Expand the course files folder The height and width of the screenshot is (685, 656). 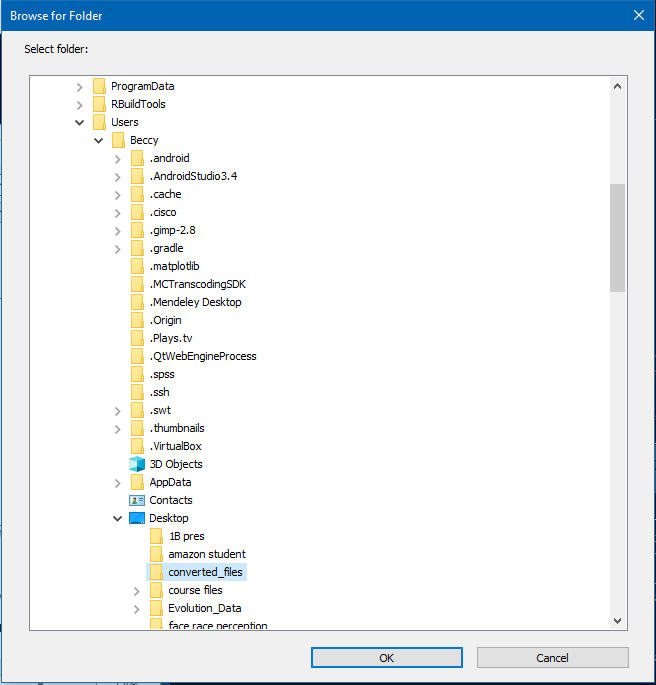click(137, 590)
